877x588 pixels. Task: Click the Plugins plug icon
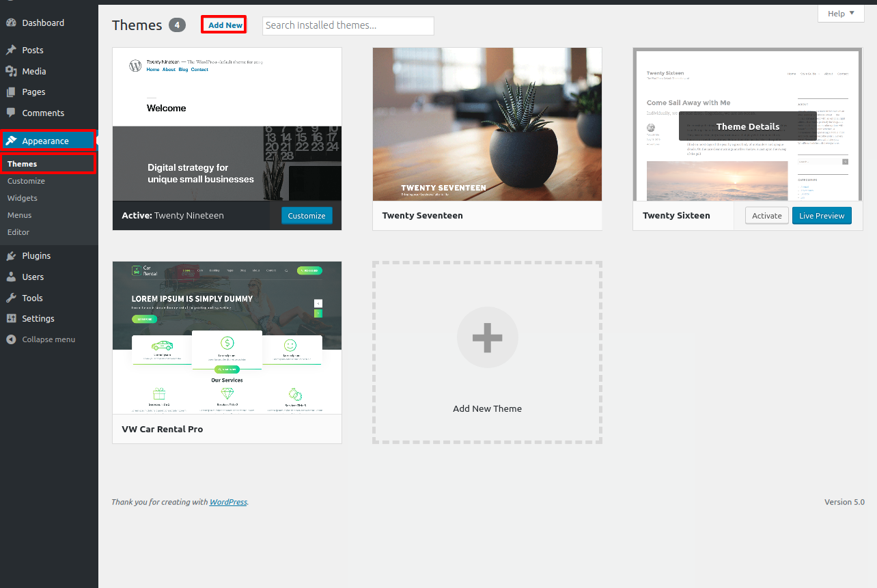click(11, 255)
